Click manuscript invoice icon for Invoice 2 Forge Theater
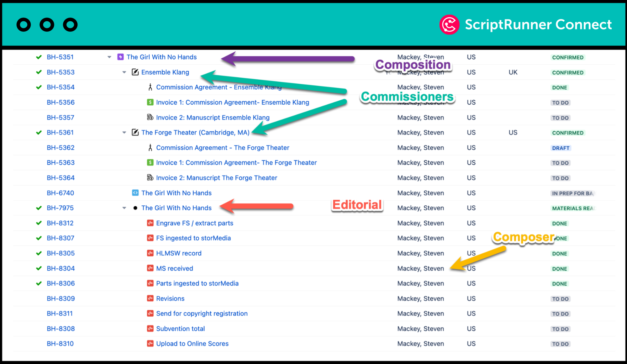The height and width of the screenshot is (364, 627). (x=150, y=178)
